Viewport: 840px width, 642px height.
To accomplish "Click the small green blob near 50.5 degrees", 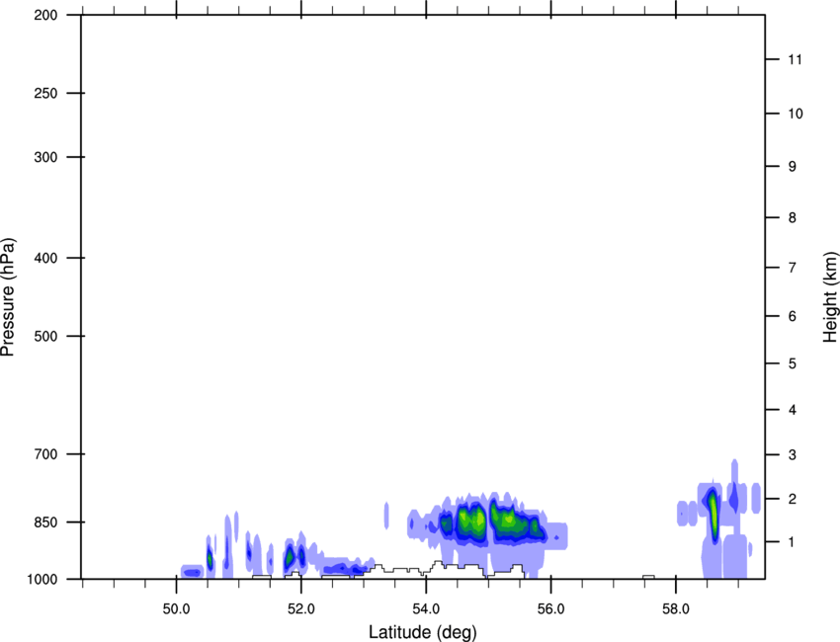I will (x=210, y=560).
